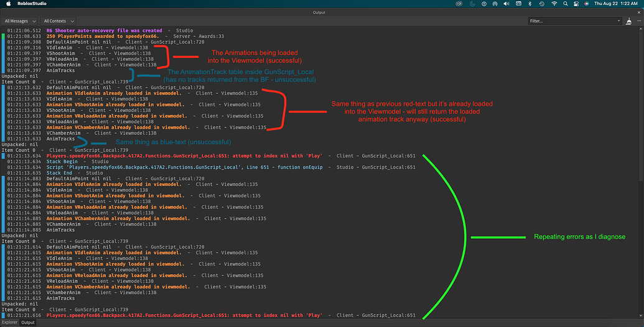Viewport: 644px width, 327px height.
Task: Expand the Filter field history arrow
Action: point(619,21)
